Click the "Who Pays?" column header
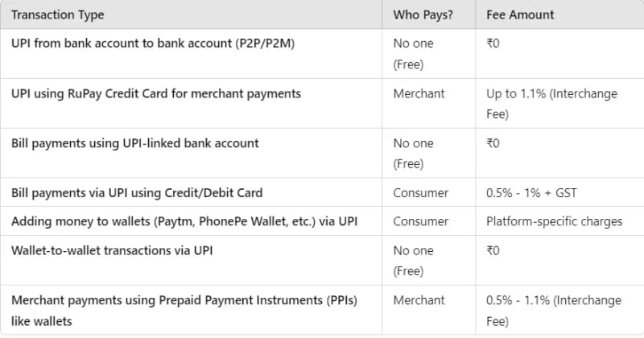This screenshot has height=338, width=644. [421, 15]
